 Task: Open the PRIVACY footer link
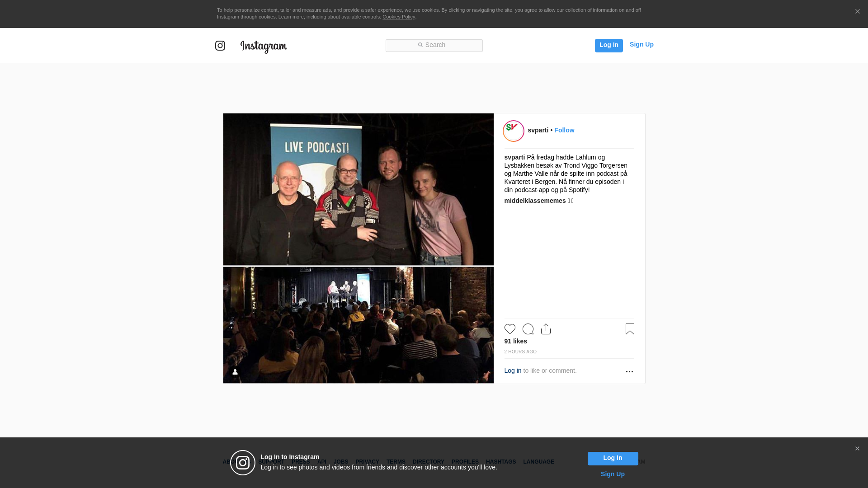coord(367,462)
